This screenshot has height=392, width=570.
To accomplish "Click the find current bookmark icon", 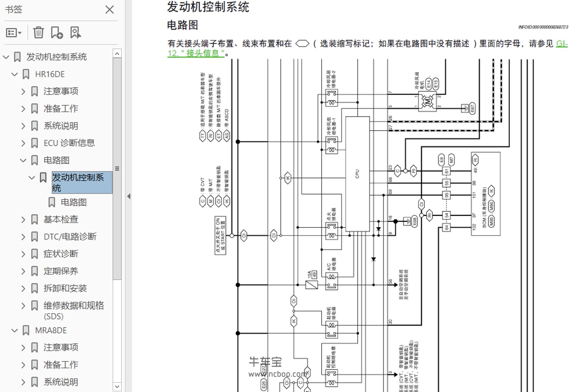I will pos(75,33).
